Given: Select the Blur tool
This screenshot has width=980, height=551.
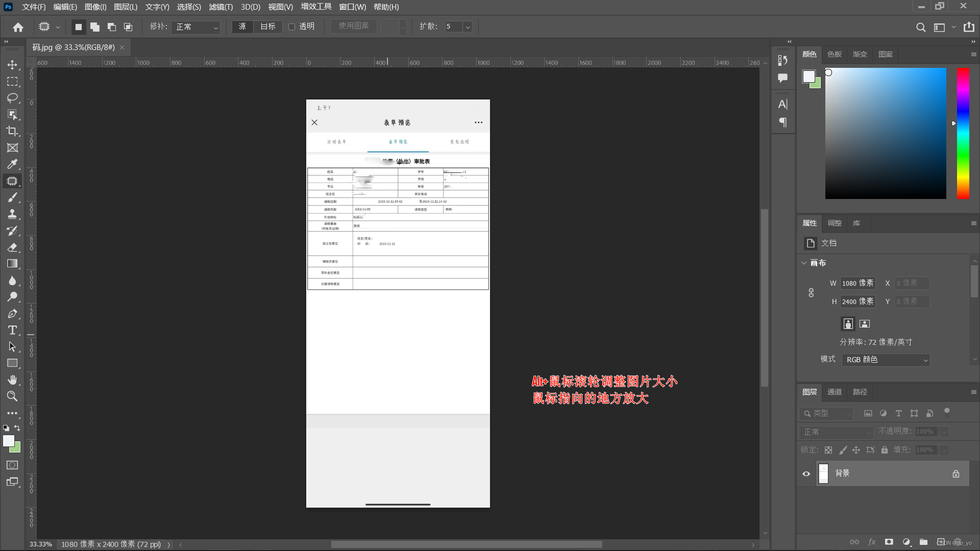Looking at the screenshot, I should click(12, 281).
